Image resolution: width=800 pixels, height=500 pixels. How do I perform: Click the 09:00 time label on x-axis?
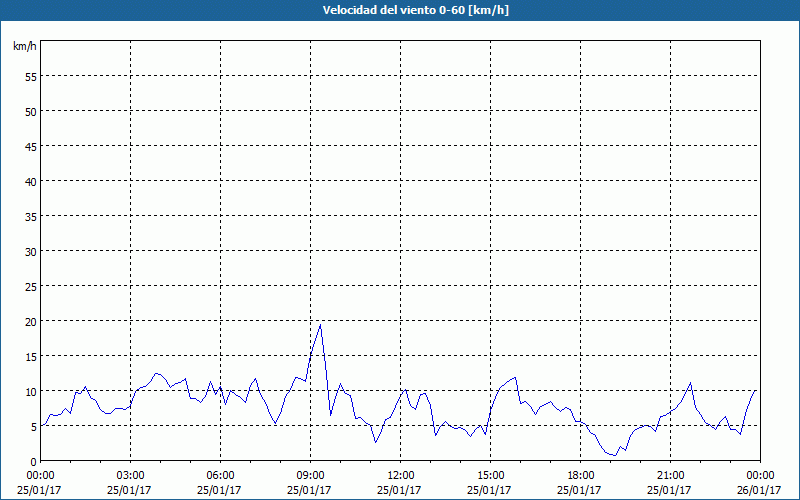[x=310, y=476]
